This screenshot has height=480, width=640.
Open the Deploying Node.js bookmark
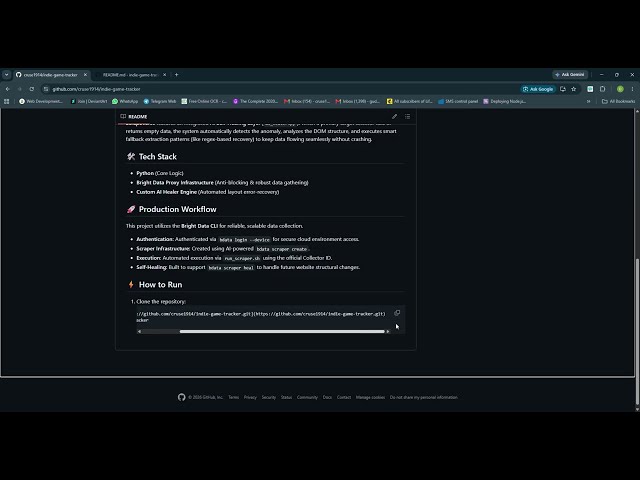[504, 101]
